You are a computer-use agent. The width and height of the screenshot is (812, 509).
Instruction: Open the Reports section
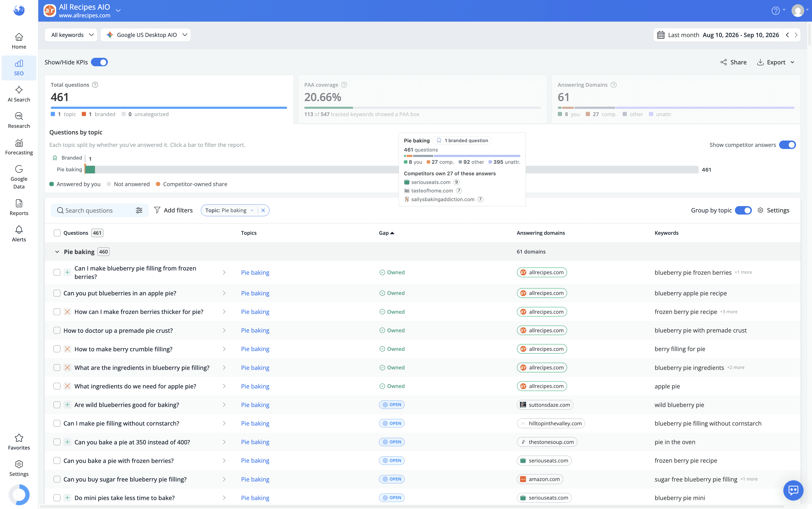pyautogui.click(x=19, y=207)
